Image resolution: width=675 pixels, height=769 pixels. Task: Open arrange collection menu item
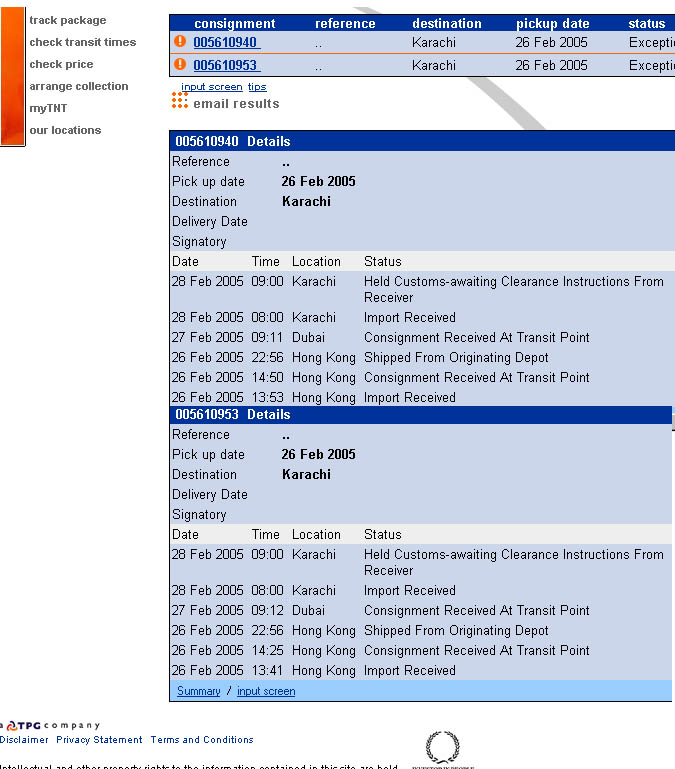click(78, 86)
